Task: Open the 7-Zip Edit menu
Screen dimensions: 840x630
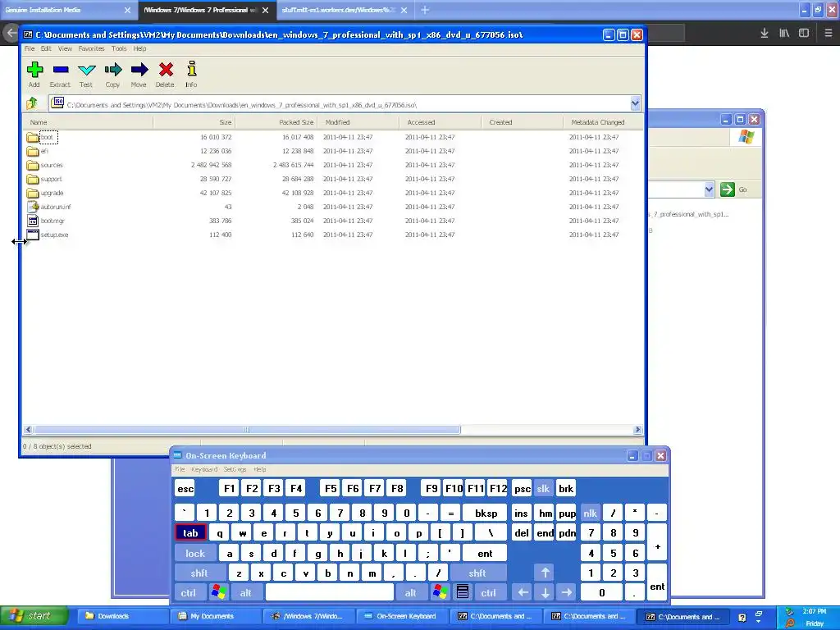Action: pos(46,48)
